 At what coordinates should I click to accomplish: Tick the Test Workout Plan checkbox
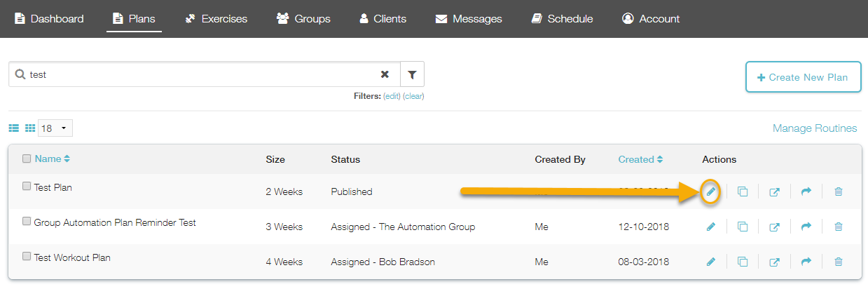(x=27, y=257)
